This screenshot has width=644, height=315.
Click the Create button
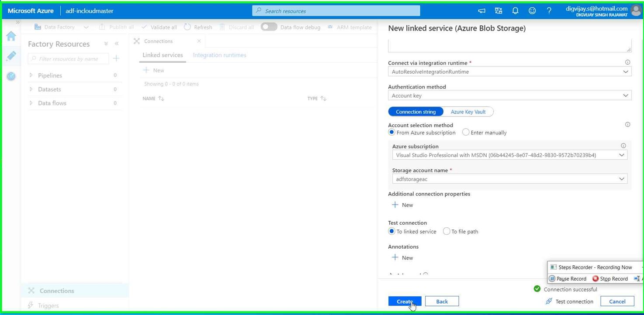tap(405, 301)
